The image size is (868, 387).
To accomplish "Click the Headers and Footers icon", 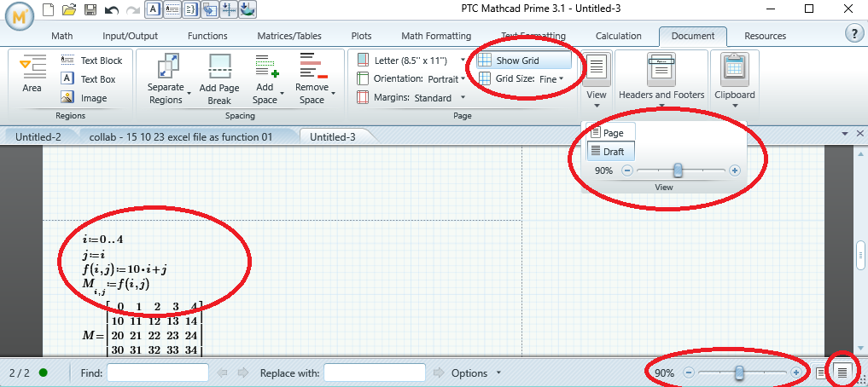I will pos(661,67).
